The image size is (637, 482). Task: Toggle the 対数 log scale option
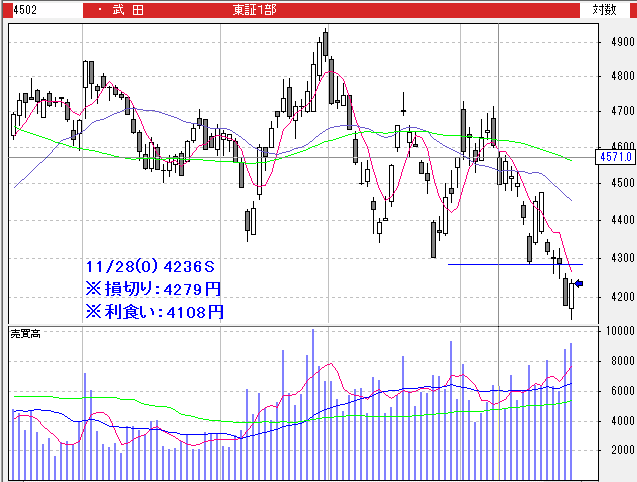tap(606, 9)
